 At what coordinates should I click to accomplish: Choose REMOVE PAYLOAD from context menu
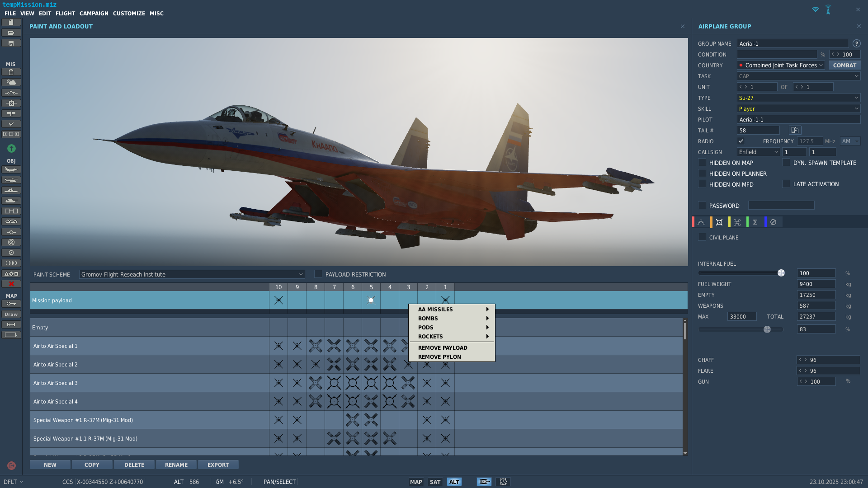[x=443, y=348]
